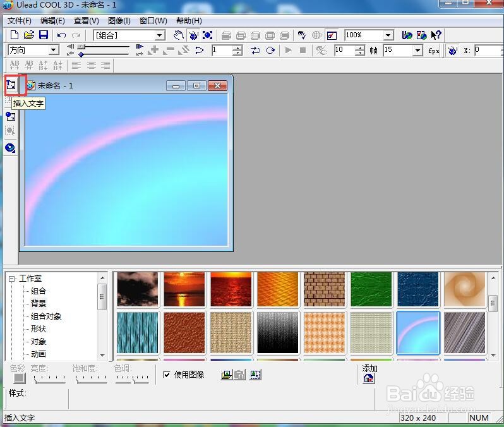504x427 pixels.
Task: Select the Move object hand tool
Action: [x=178, y=35]
